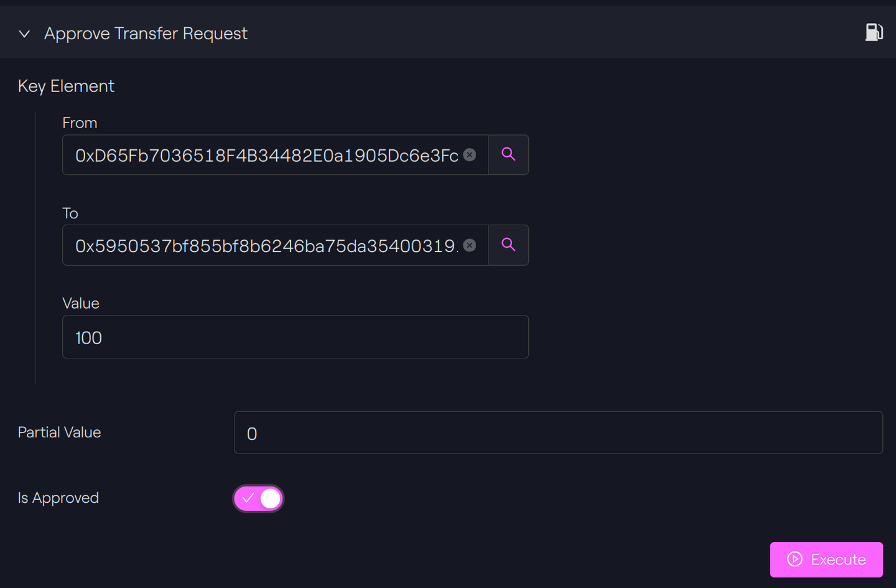Select the Value field containing 100

(296, 337)
